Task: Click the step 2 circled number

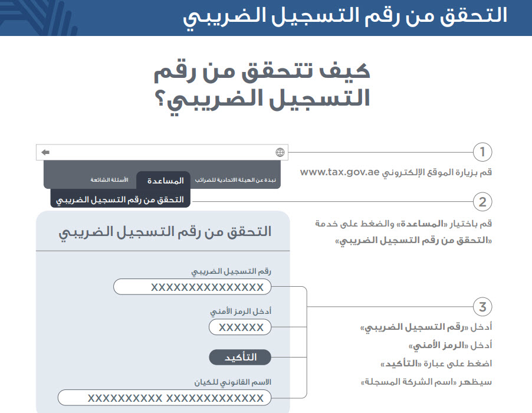Action: point(482,202)
